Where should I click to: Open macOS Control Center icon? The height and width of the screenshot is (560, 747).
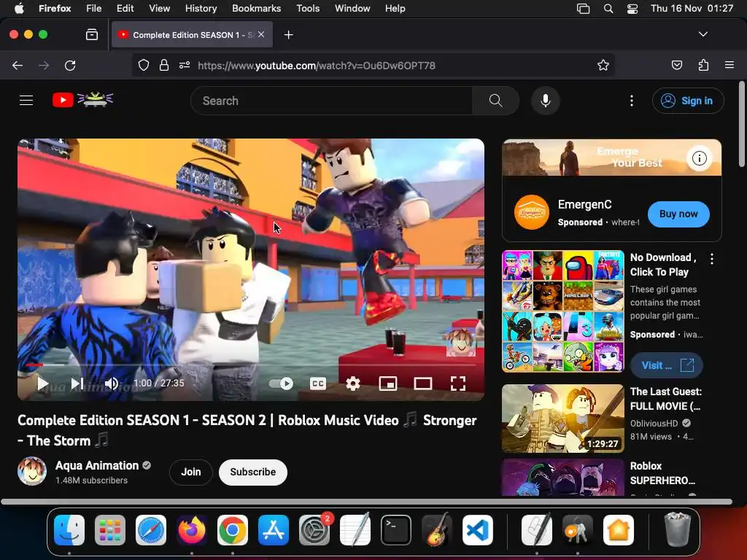[x=632, y=8]
